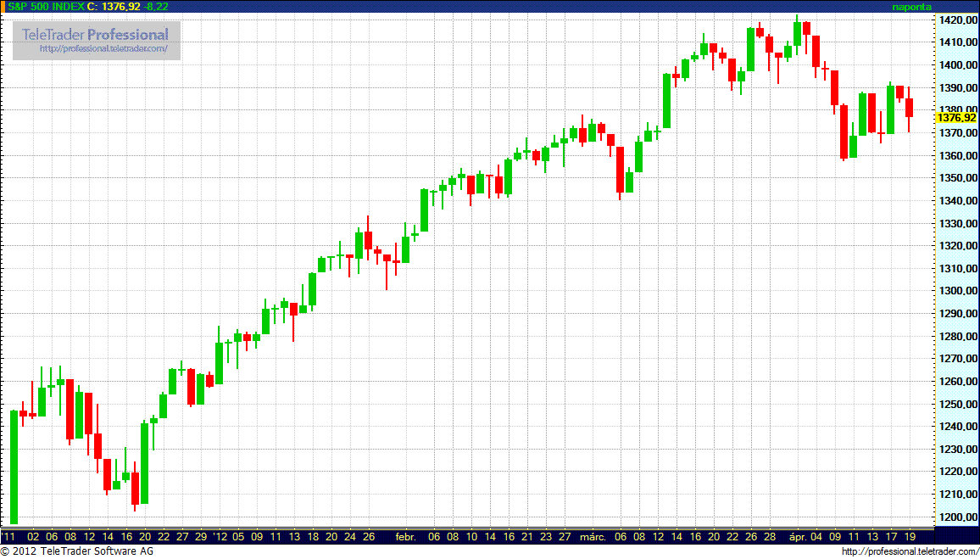Select the last red candle above date 19

coord(910,108)
